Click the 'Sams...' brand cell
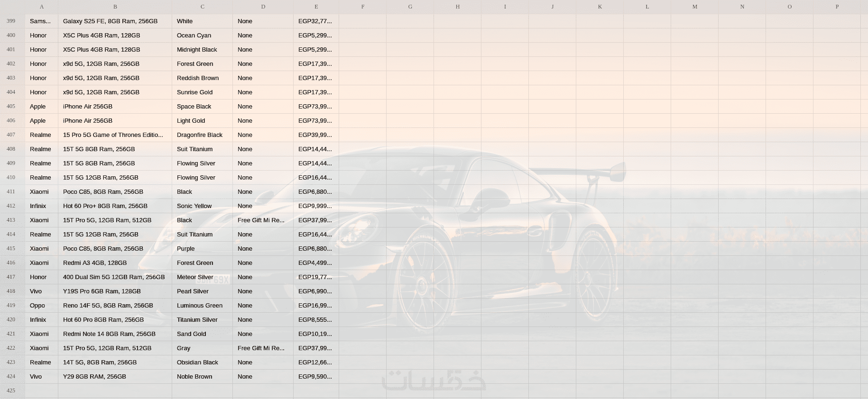This screenshot has width=868, height=399. point(42,21)
